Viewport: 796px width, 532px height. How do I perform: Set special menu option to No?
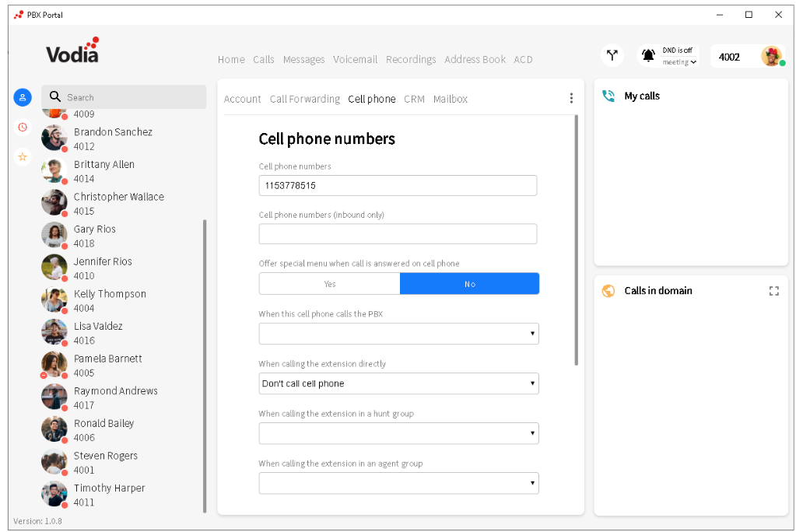pos(469,284)
